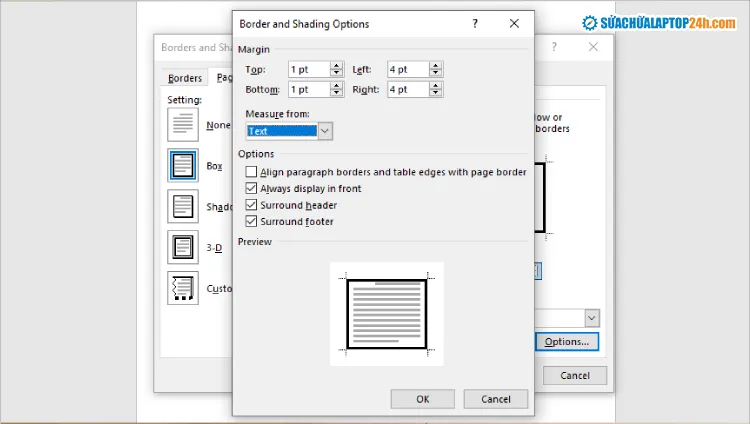Select the Box border setting icon
Image resolution: width=750 pixels, height=424 pixels.
(183, 165)
